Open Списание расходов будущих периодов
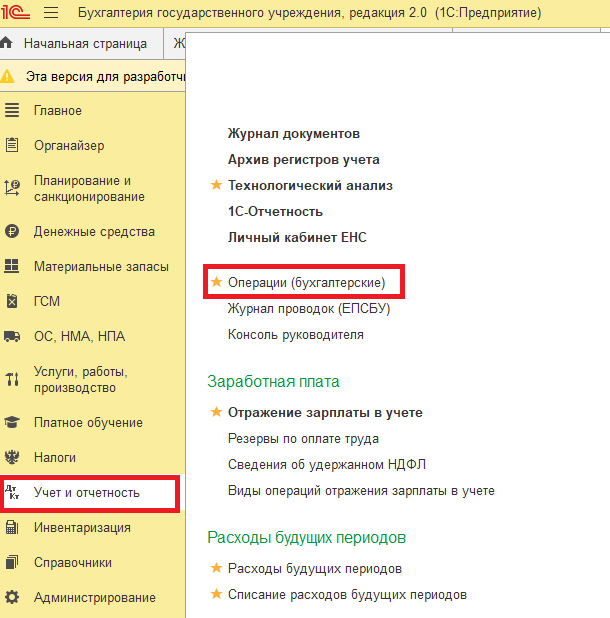The height and width of the screenshot is (618, 610). [347, 595]
